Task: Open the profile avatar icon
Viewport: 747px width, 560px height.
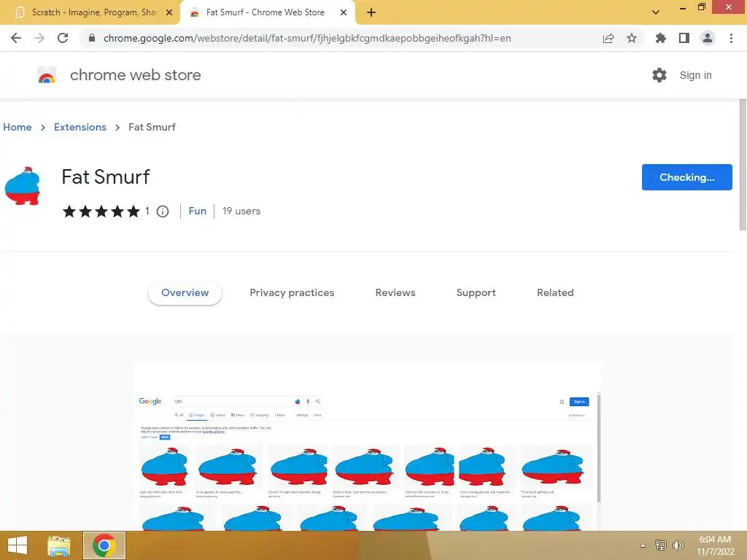Action: click(x=708, y=38)
